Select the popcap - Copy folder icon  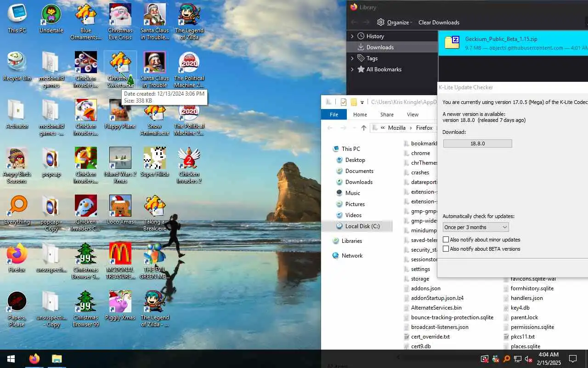point(51,213)
